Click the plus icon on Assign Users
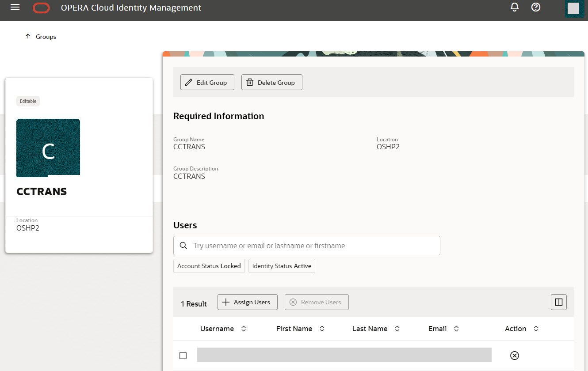This screenshot has height=371, width=588. (x=225, y=302)
